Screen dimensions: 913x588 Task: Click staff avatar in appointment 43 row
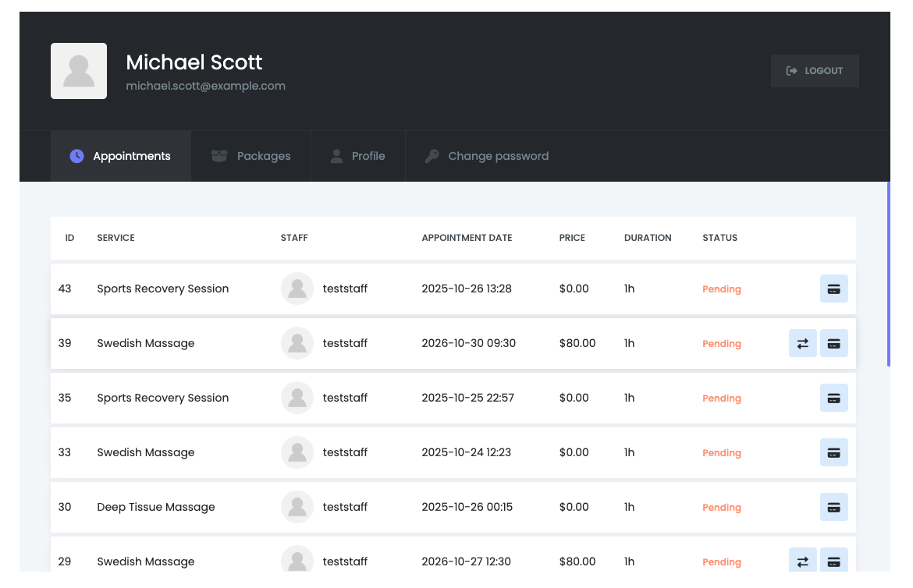(x=297, y=289)
